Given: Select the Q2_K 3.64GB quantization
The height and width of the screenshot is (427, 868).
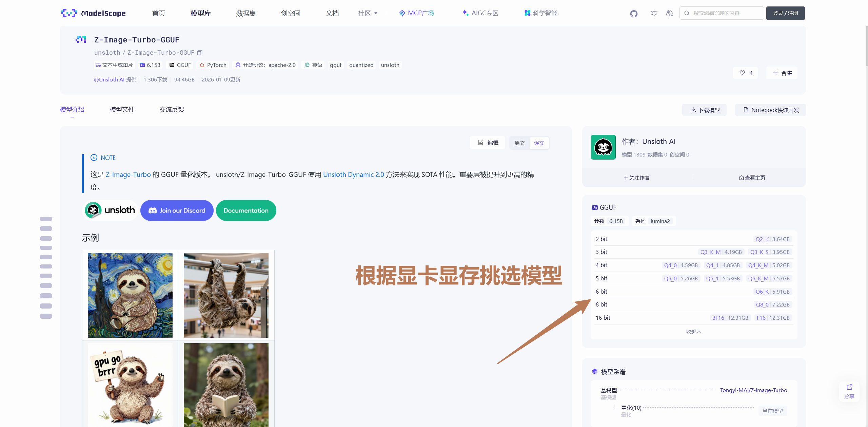Looking at the screenshot, I should [772, 239].
